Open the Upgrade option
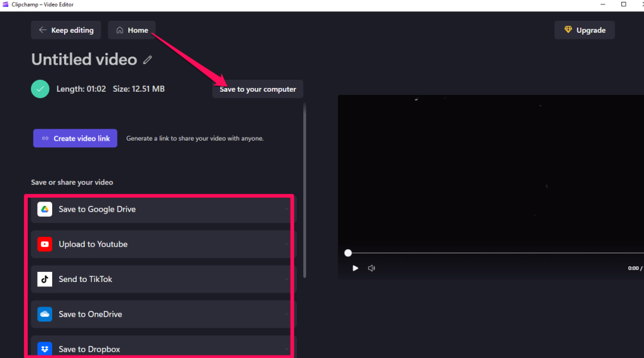The height and width of the screenshot is (358, 644). 584,30
